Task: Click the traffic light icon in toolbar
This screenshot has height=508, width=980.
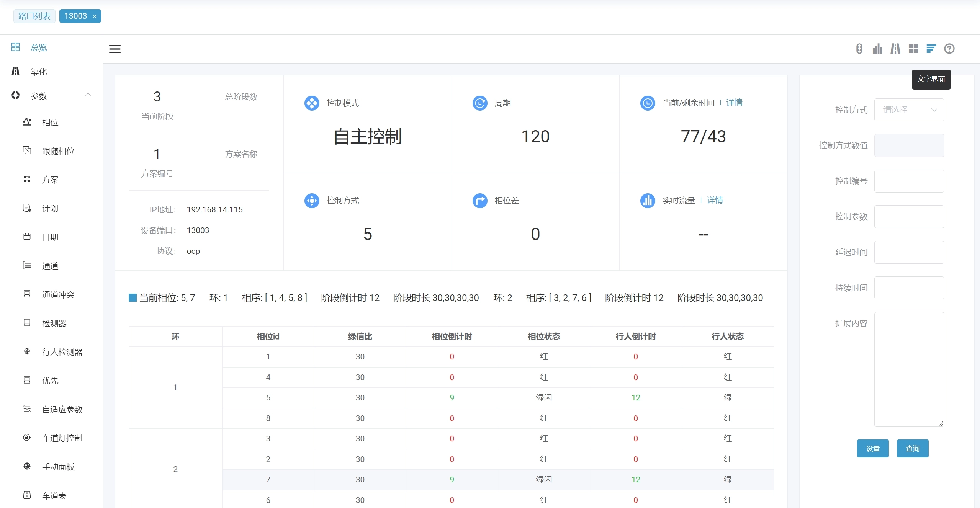Action: pyautogui.click(x=859, y=49)
